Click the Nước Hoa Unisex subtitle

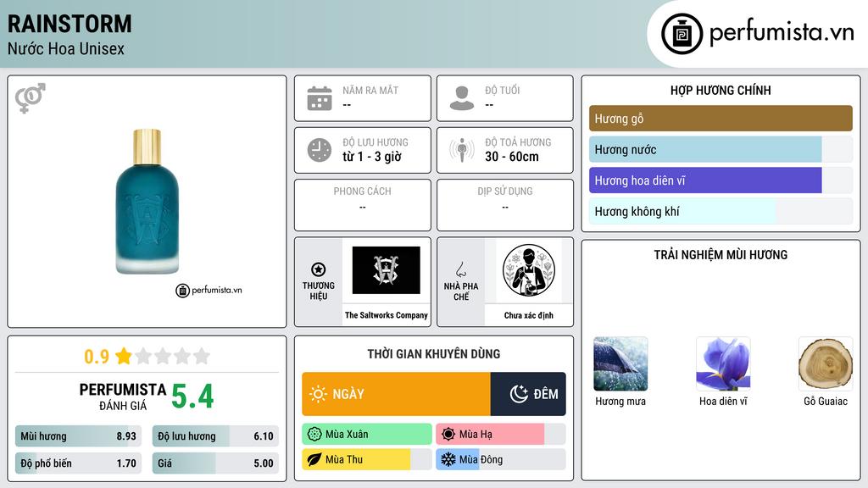(x=66, y=48)
